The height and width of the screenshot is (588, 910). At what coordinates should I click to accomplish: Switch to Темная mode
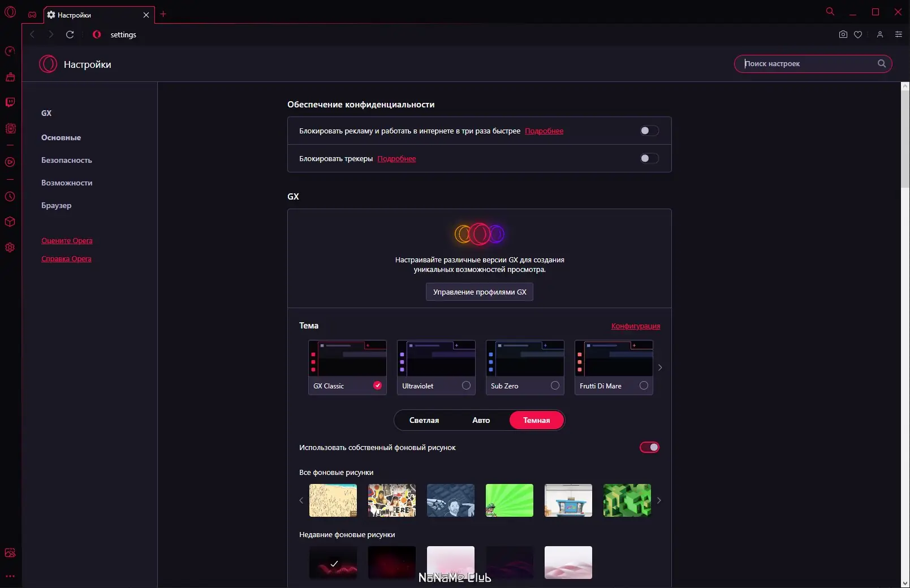click(537, 420)
